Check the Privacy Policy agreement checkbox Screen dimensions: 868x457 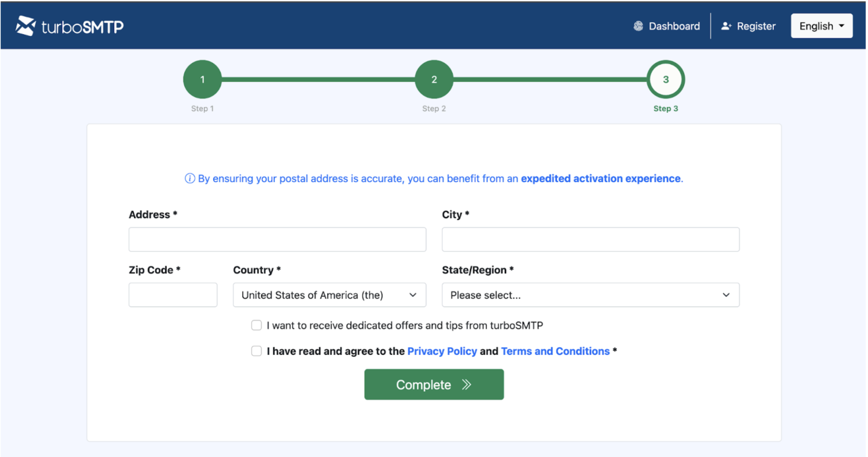coord(256,351)
